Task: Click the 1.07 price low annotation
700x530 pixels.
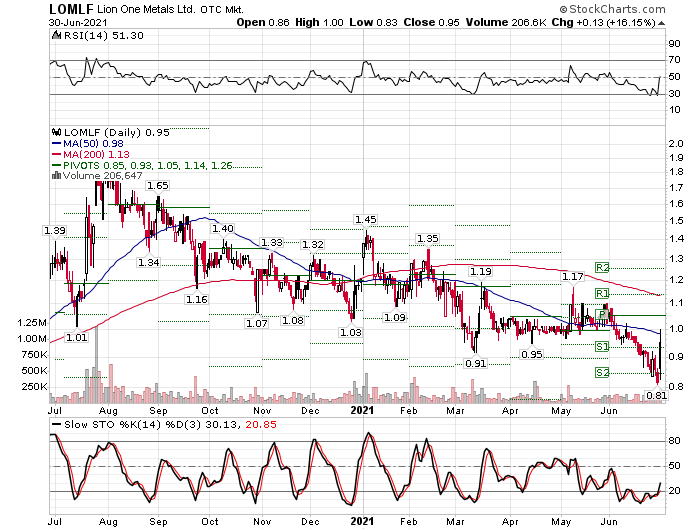Action: 257,324
